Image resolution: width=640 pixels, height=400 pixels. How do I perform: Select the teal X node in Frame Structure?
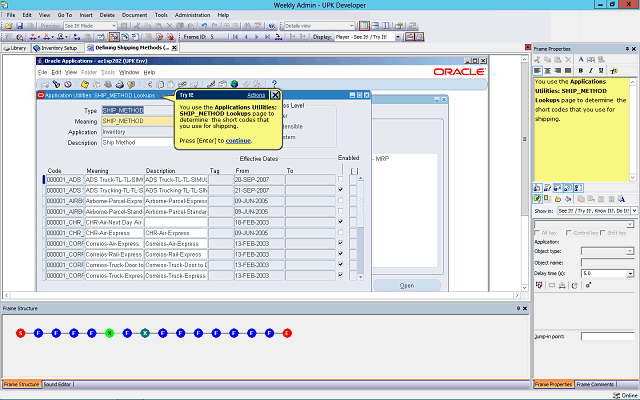(x=145, y=333)
